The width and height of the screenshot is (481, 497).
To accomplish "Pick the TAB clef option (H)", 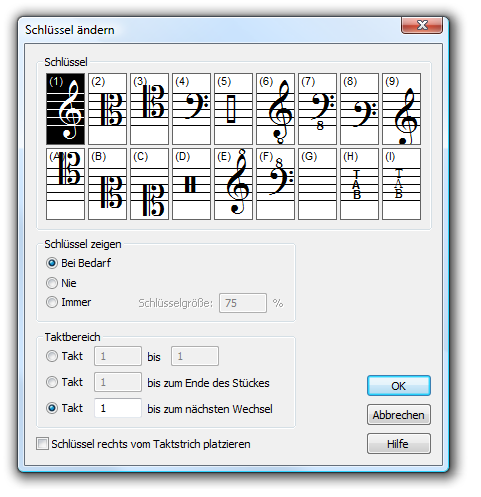I will 359,184.
